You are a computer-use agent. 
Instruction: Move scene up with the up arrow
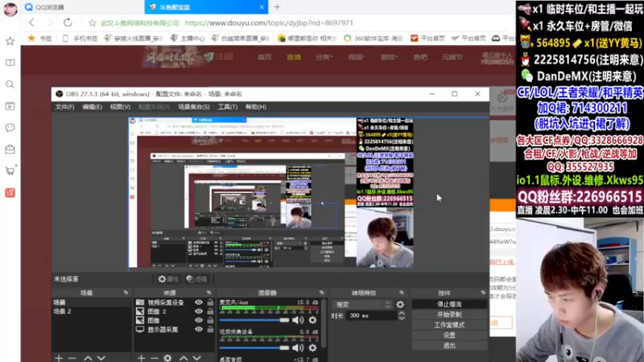coord(88,358)
